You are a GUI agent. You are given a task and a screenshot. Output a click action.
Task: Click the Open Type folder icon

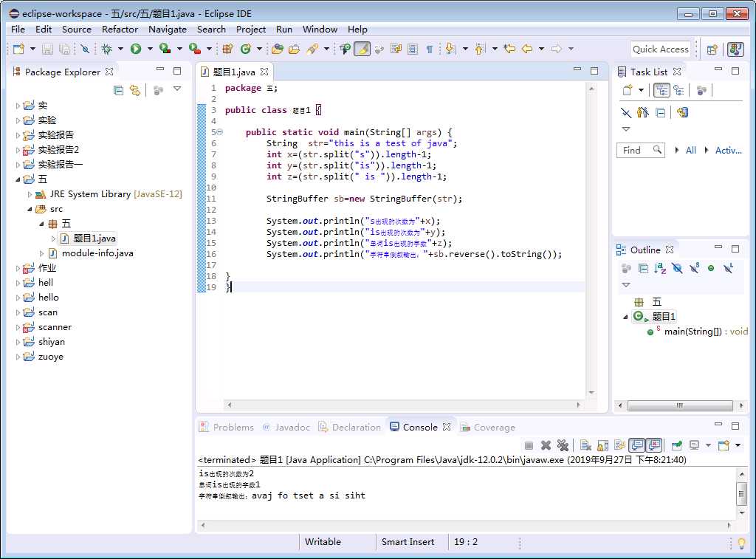(x=278, y=49)
